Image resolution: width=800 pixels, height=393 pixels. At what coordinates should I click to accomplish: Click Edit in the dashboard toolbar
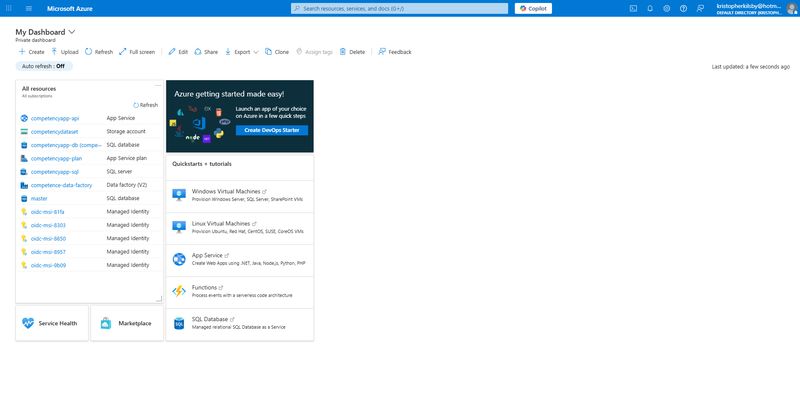(x=178, y=52)
